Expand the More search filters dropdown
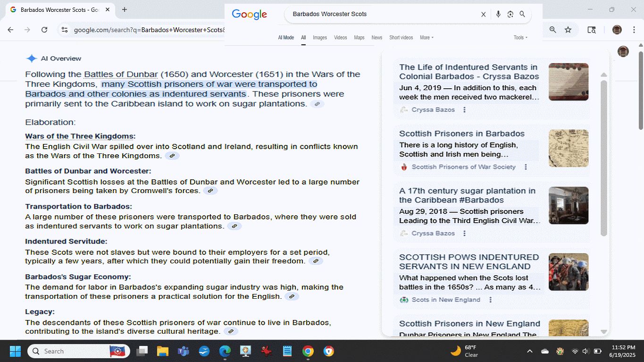Screen dimensions: 644x362 click(427, 38)
